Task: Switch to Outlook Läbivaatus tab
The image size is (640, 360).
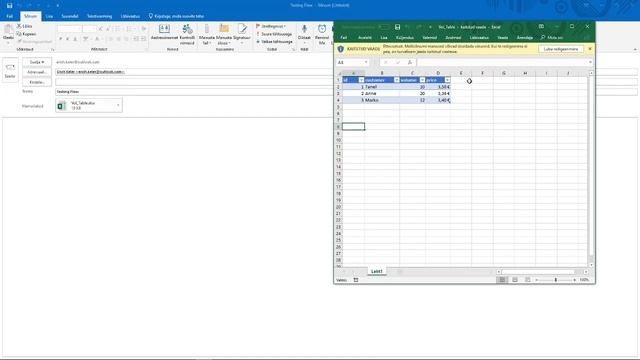Action: click(x=130, y=16)
